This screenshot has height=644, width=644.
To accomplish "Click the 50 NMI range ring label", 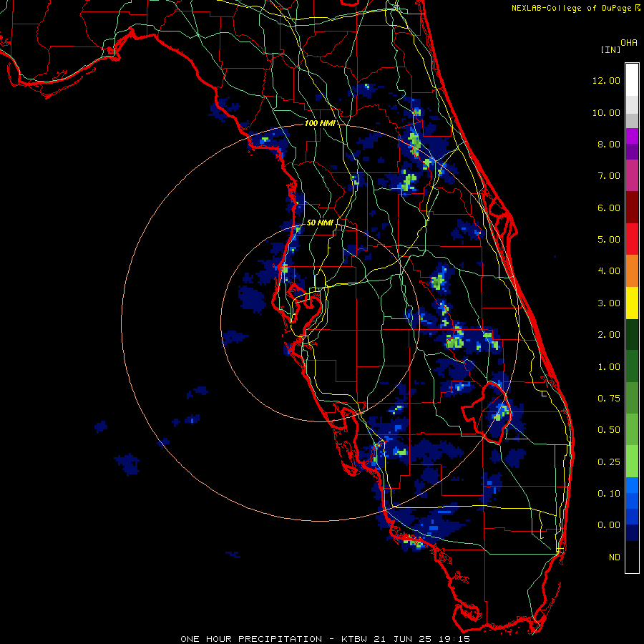I will 320,223.
